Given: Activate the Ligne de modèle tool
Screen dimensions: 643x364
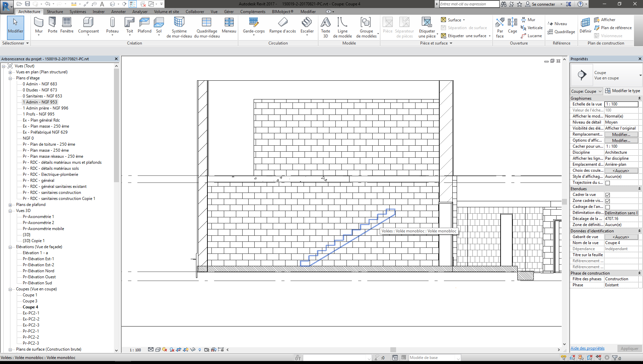Looking at the screenshot, I should (342, 27).
